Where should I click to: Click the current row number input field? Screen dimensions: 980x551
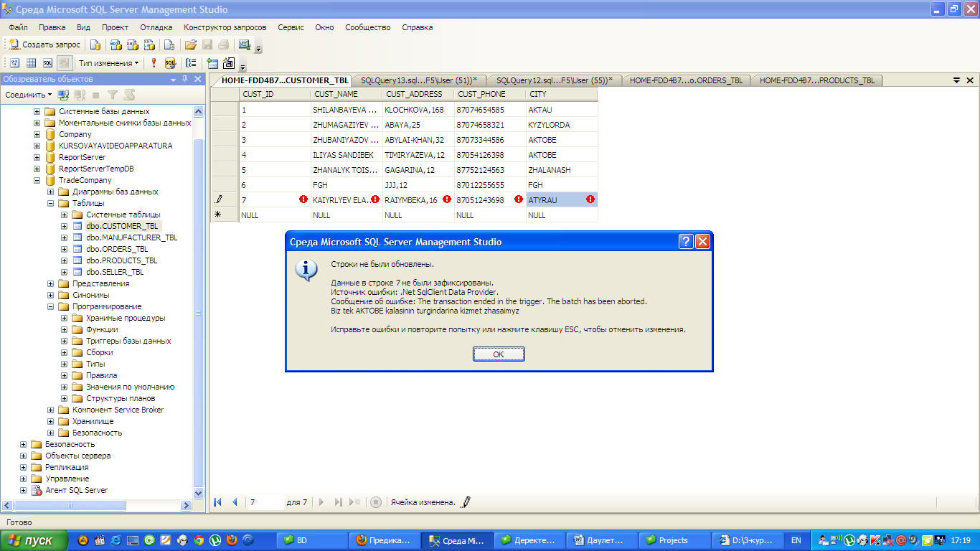[265, 502]
